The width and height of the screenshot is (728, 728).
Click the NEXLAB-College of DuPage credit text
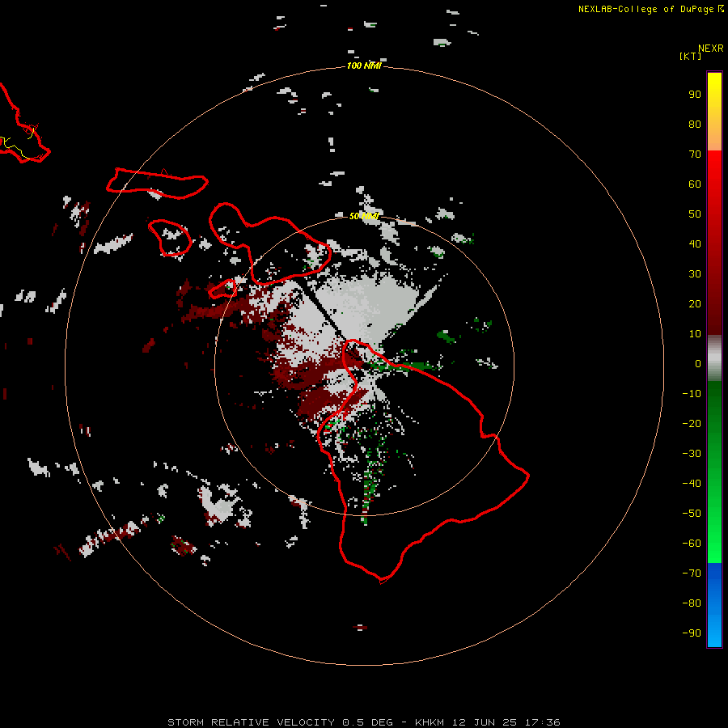click(x=645, y=9)
